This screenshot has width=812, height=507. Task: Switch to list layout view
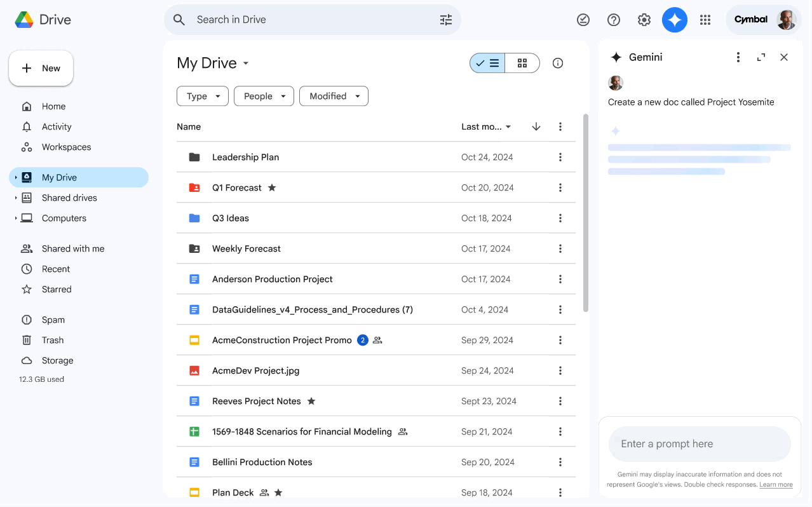tap(488, 63)
